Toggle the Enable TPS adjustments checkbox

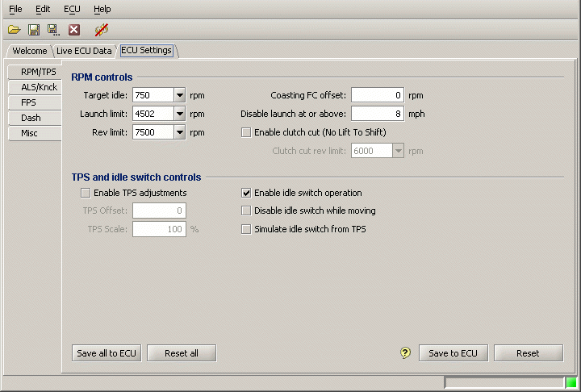(x=86, y=193)
